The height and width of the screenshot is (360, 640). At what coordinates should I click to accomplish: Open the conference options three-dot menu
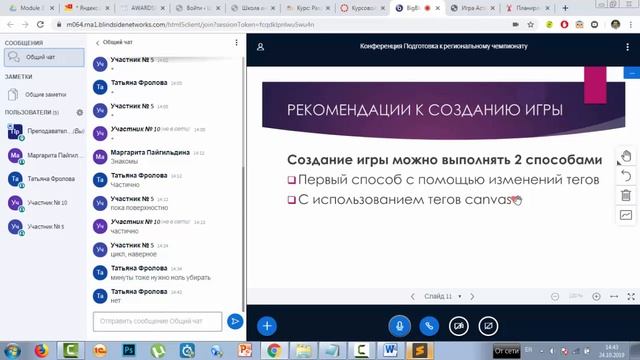pos(627,47)
